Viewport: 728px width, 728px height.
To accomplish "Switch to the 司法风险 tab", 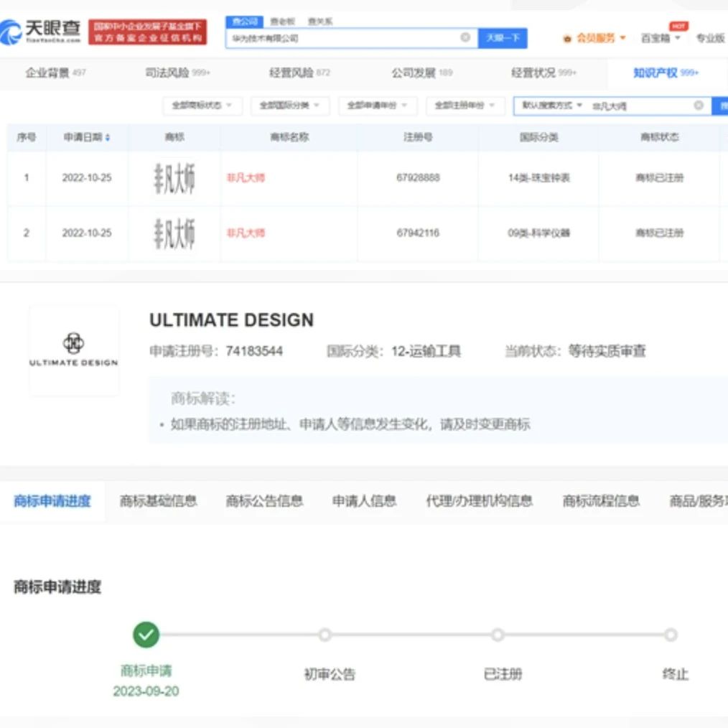I will pos(178,73).
